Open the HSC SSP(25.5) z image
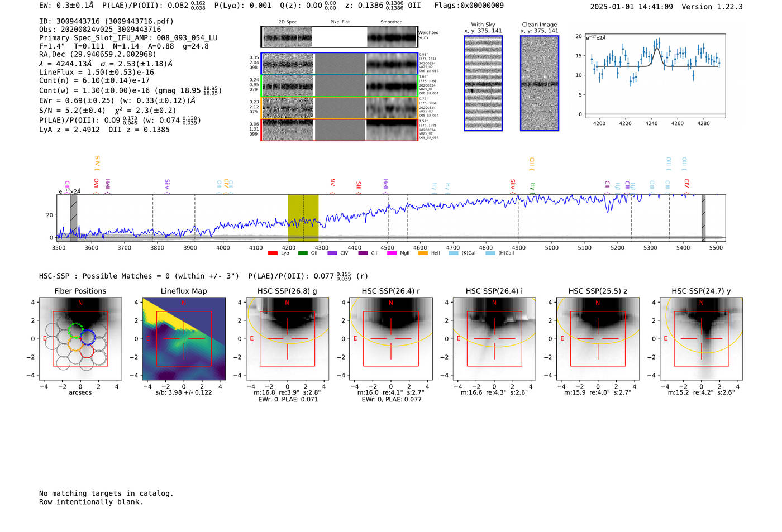Viewport: 782px width, 532px height. pyautogui.click(x=598, y=339)
